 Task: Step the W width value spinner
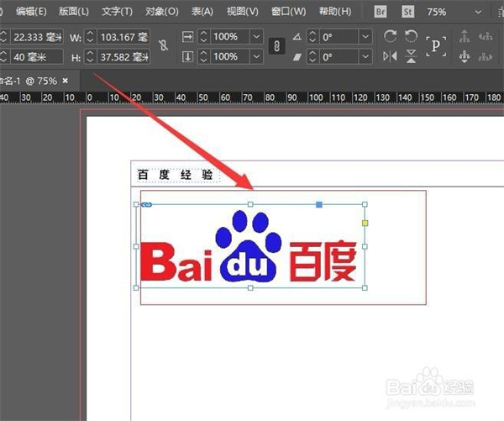click(91, 37)
